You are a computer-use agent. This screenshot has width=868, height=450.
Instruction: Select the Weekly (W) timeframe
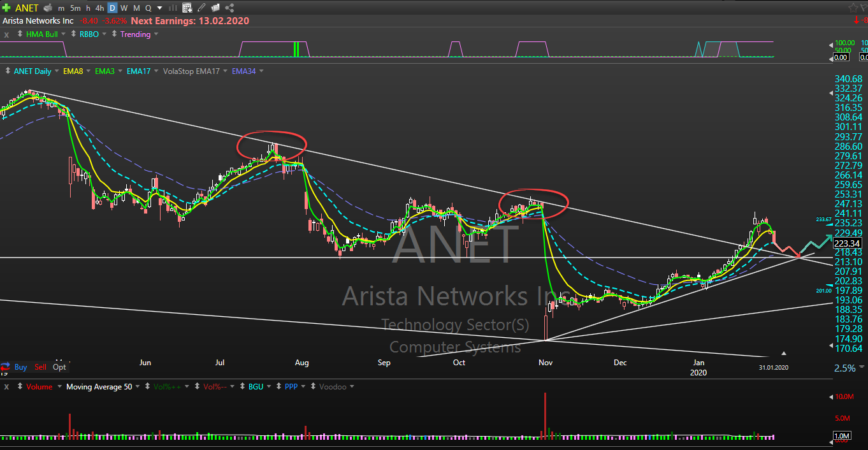pos(124,8)
